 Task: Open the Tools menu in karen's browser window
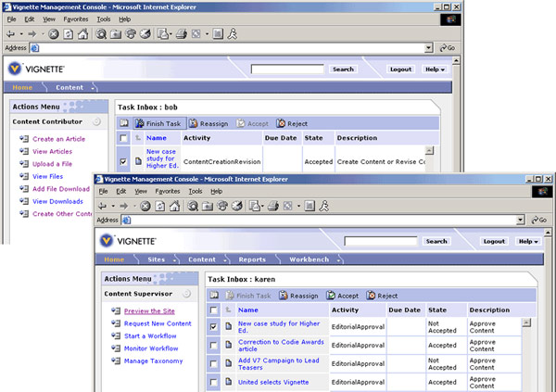pyautogui.click(x=195, y=191)
